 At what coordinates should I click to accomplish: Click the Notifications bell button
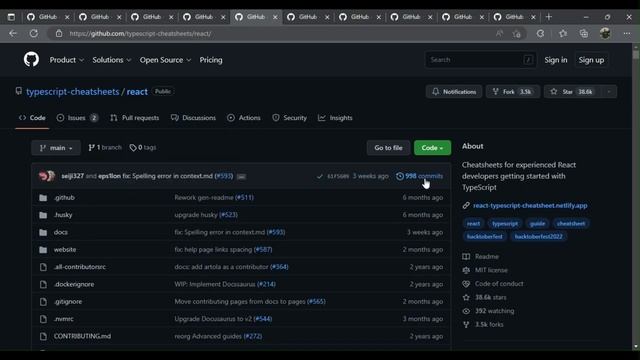[x=454, y=91]
